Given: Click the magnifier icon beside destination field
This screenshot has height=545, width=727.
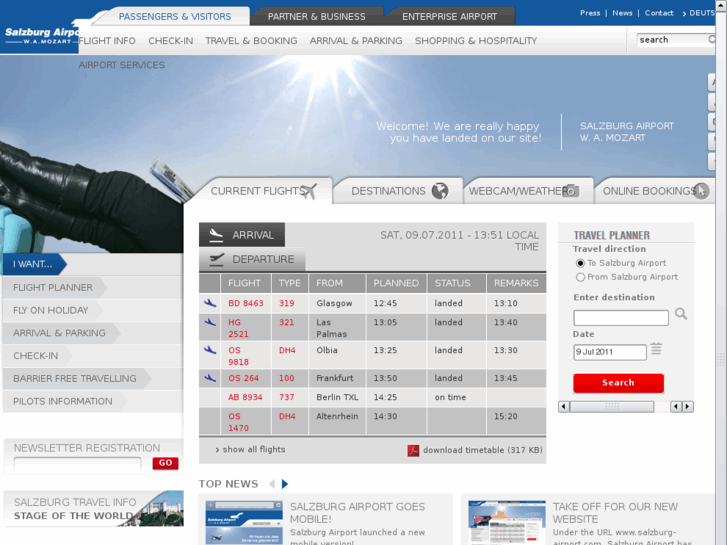Looking at the screenshot, I should coord(681,314).
